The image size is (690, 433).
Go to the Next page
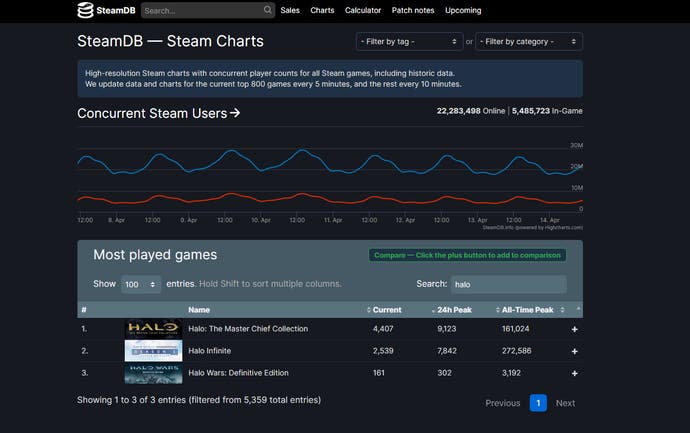(565, 403)
